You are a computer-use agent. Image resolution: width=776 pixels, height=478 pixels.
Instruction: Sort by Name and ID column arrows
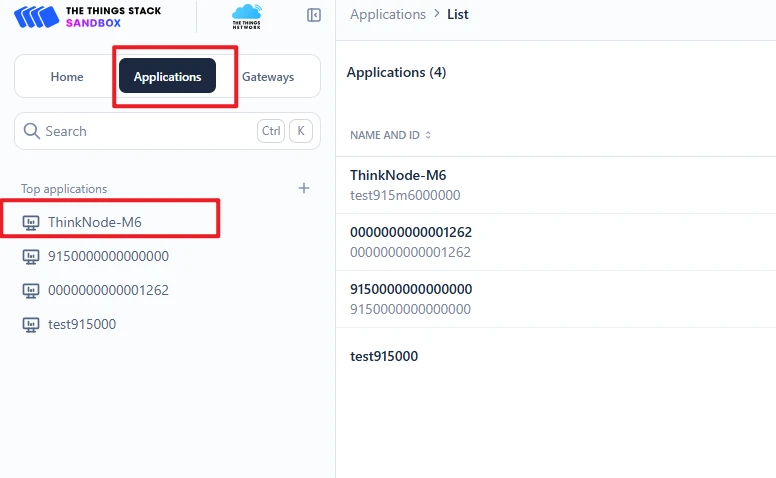tap(428, 135)
